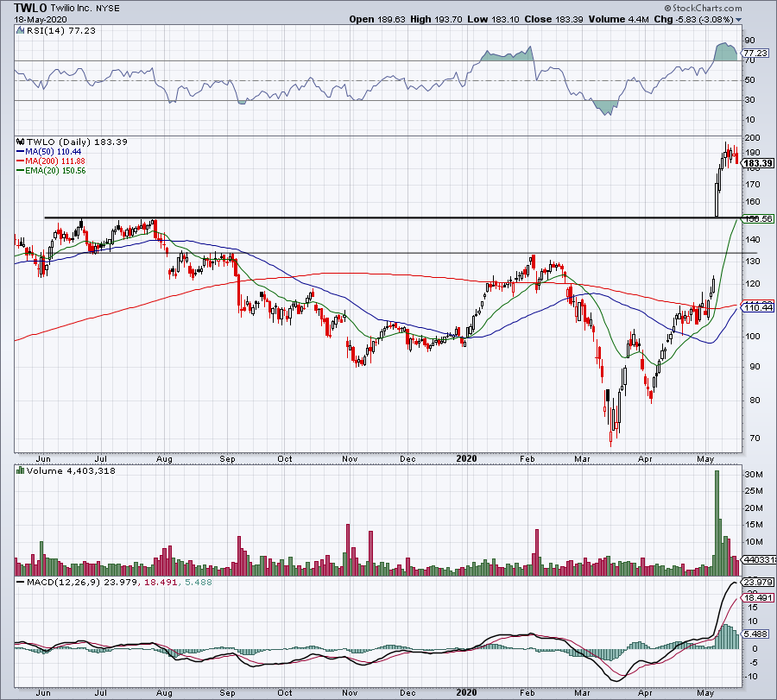
Task: Open the dropdown arrow beside Chg value
Action: 739,20
